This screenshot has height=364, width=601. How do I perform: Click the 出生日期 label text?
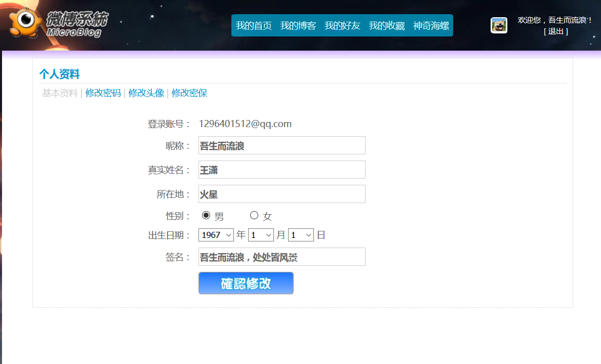coord(169,235)
